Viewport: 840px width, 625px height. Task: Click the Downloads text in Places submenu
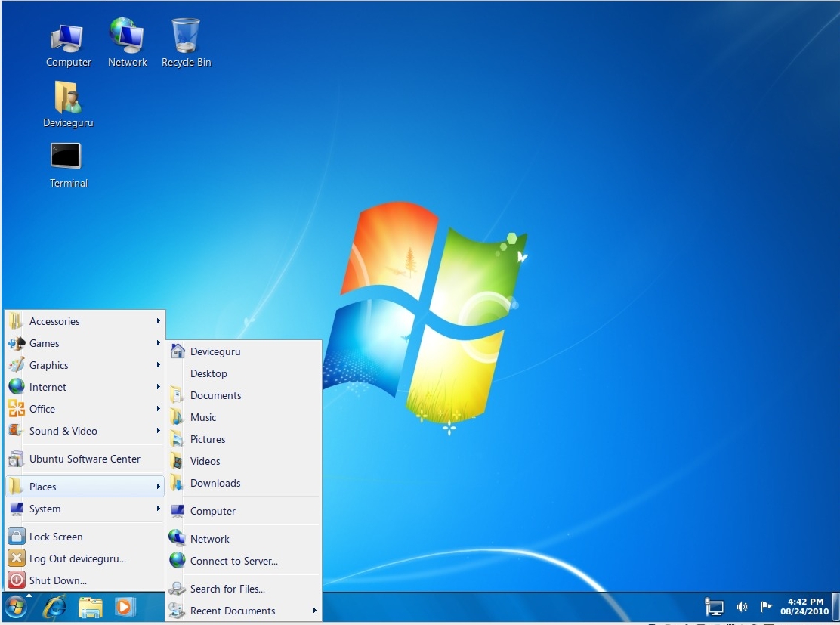[x=215, y=483]
